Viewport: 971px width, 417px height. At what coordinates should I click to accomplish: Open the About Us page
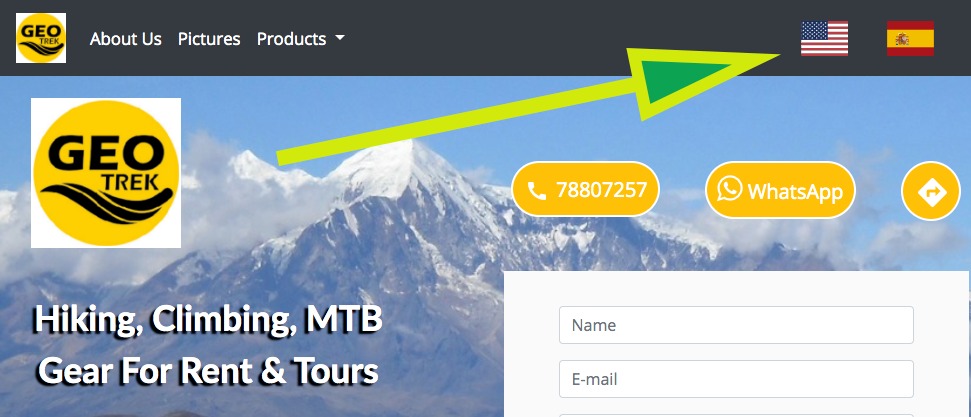(x=126, y=39)
